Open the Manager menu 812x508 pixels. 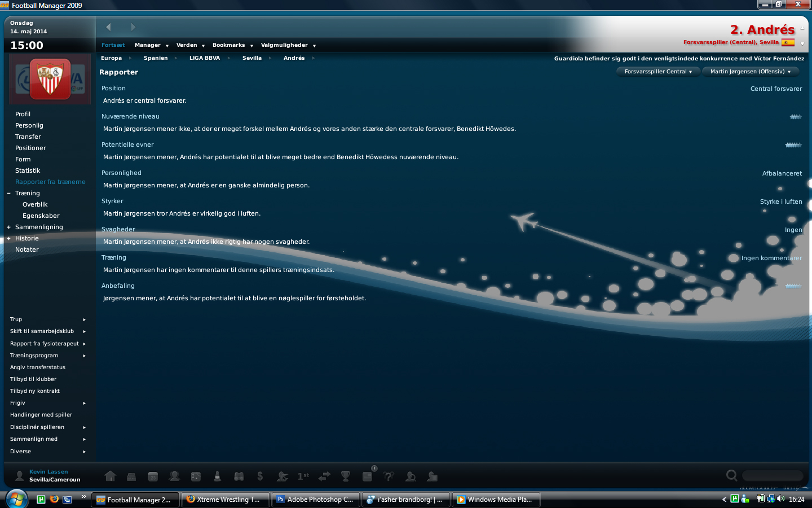pyautogui.click(x=152, y=45)
